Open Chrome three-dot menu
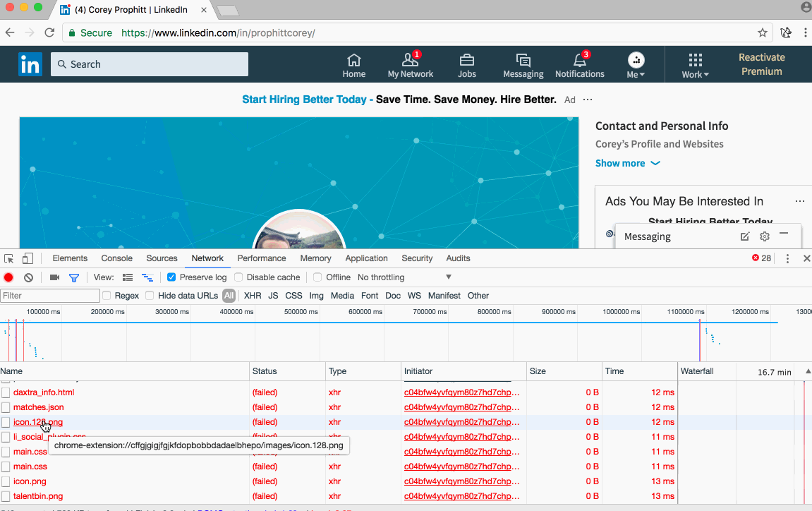Viewport: 812px width, 511px height. [805, 32]
